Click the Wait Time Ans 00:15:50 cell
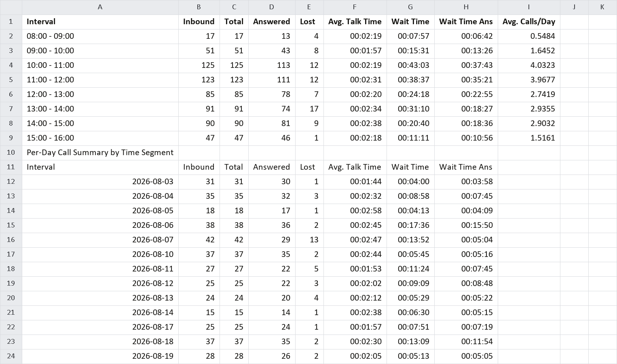 point(466,225)
